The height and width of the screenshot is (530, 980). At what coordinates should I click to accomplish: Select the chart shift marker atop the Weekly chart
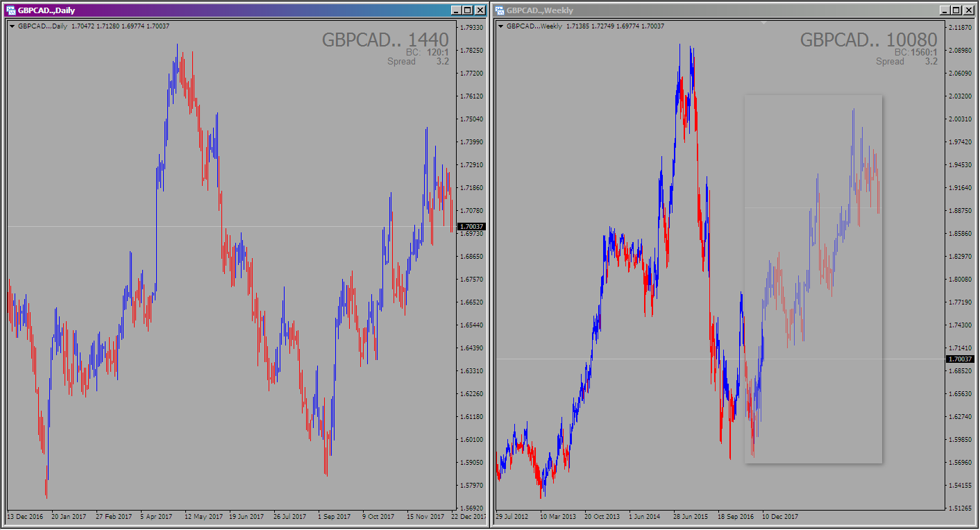763,23
